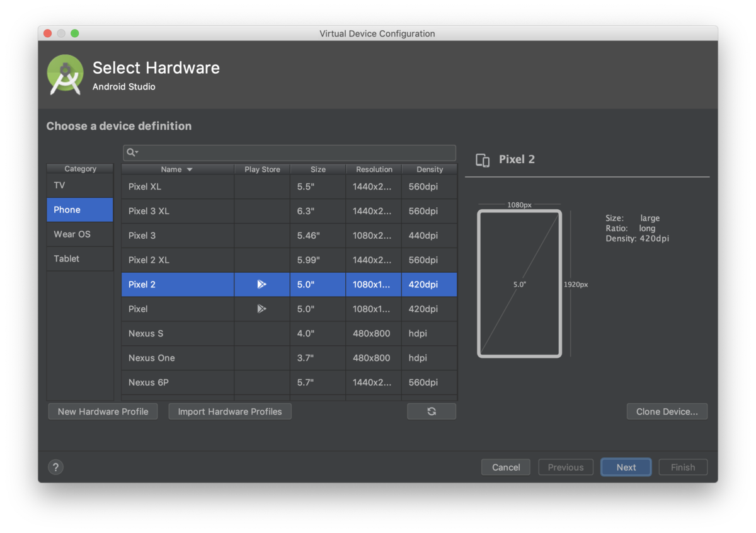
Task: Click the Play Store column header
Action: coord(262,169)
